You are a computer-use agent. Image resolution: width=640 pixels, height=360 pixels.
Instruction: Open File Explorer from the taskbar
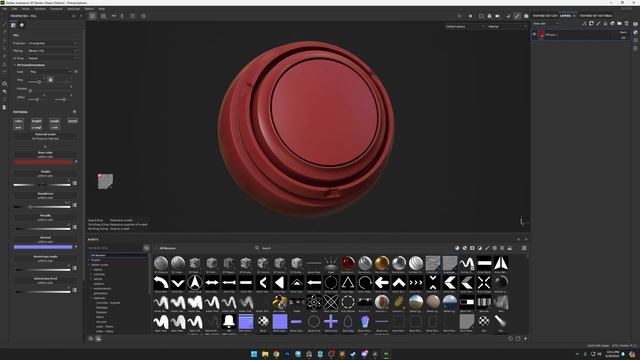(265, 354)
